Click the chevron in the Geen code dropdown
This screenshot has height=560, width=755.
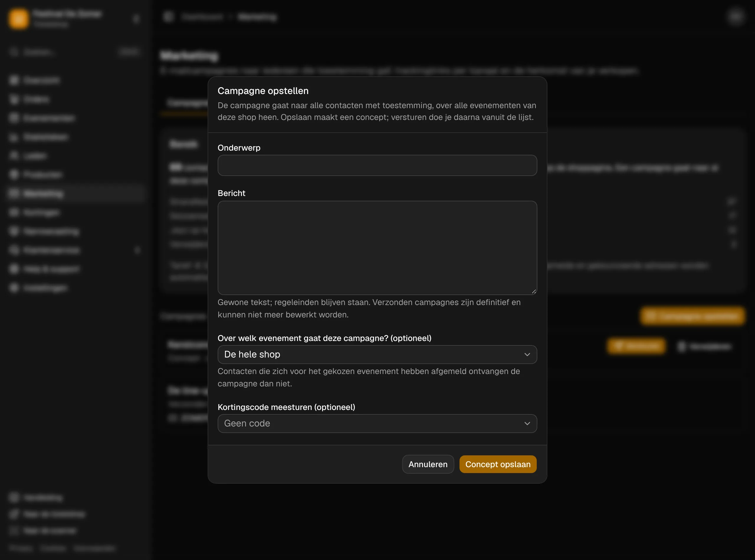point(527,424)
